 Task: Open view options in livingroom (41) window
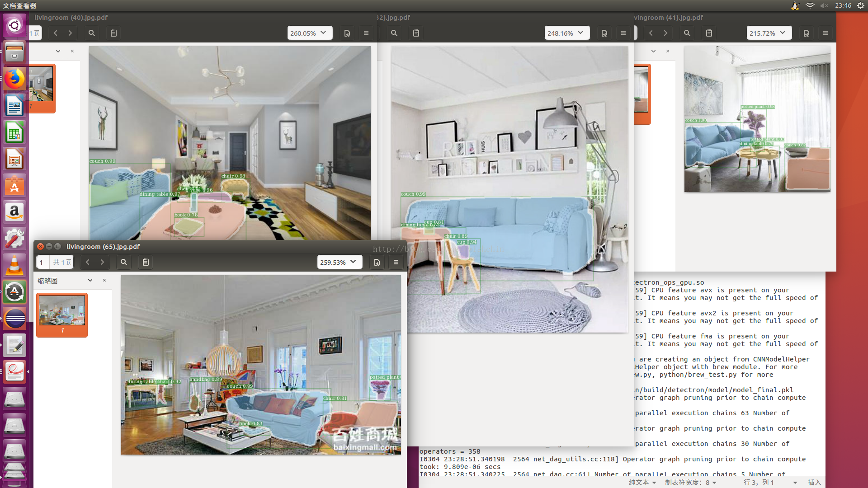[x=807, y=33]
